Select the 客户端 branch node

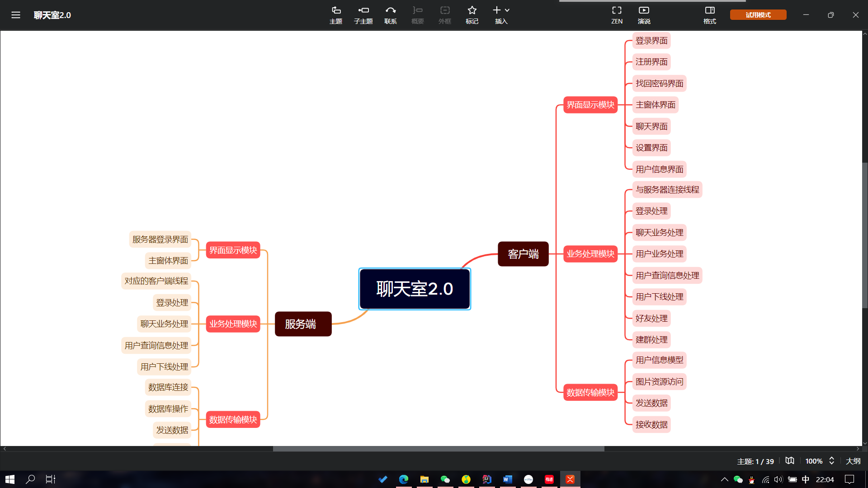(x=523, y=254)
